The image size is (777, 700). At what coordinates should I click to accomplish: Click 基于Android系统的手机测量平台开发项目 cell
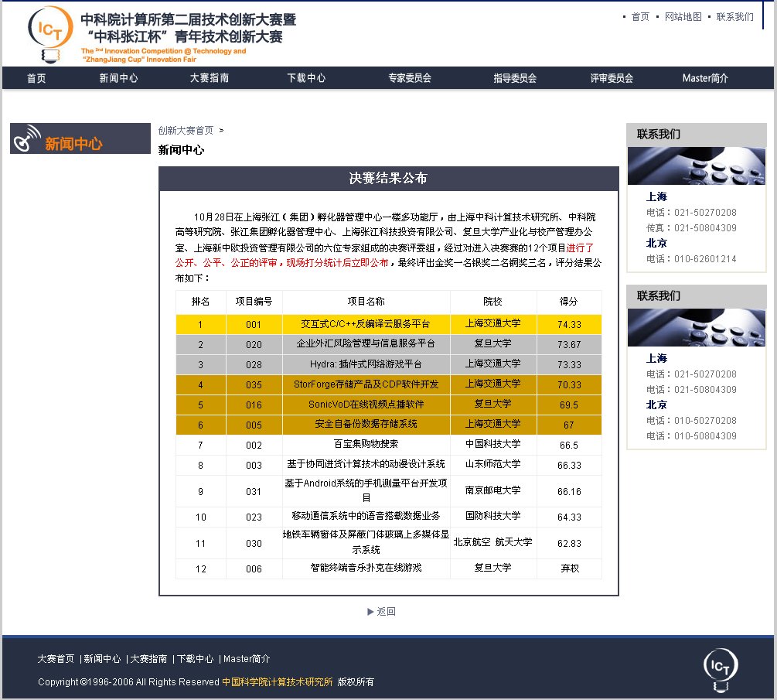[x=366, y=491]
